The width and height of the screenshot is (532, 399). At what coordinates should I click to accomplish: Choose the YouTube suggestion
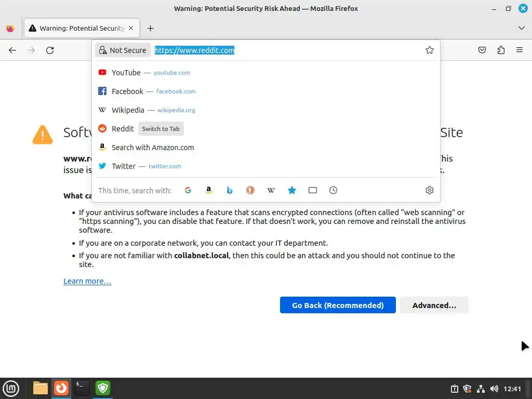266,73
